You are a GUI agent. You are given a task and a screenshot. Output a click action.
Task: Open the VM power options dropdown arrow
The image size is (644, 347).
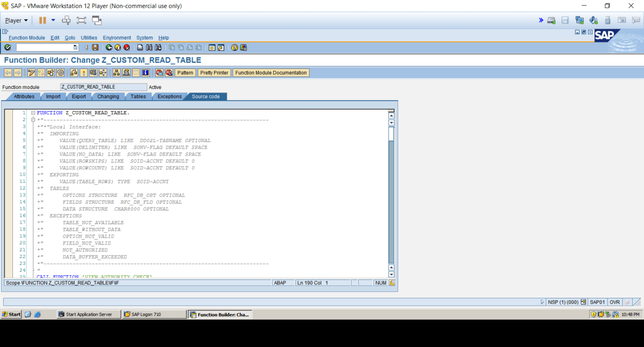coord(53,20)
